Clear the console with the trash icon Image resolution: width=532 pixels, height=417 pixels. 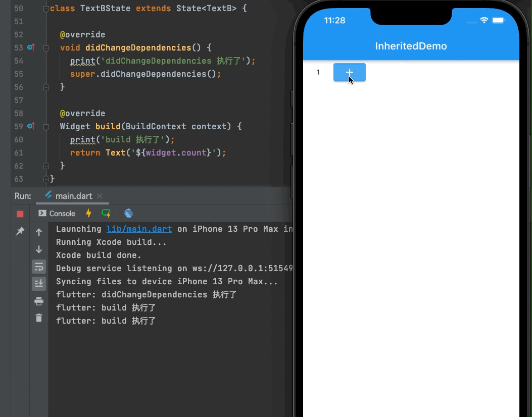pos(39,318)
